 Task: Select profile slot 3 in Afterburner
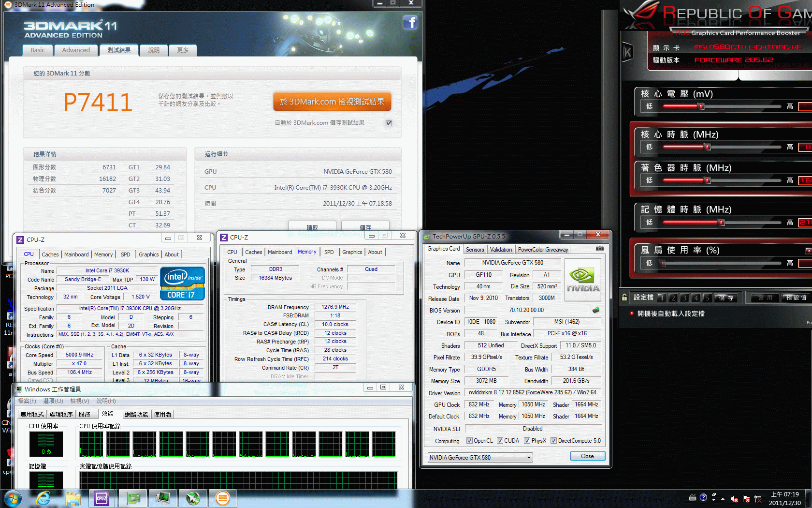[x=684, y=298]
